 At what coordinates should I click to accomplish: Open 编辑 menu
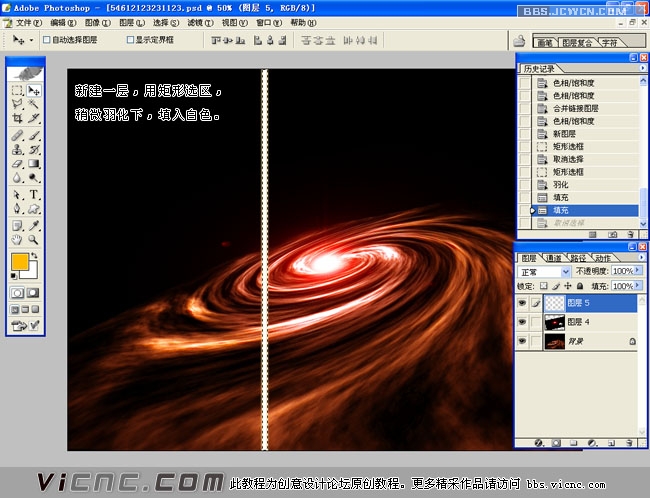click(63, 23)
